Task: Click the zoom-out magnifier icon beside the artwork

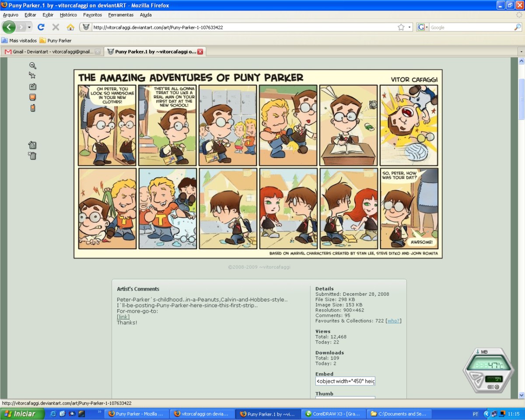Action: point(32,66)
